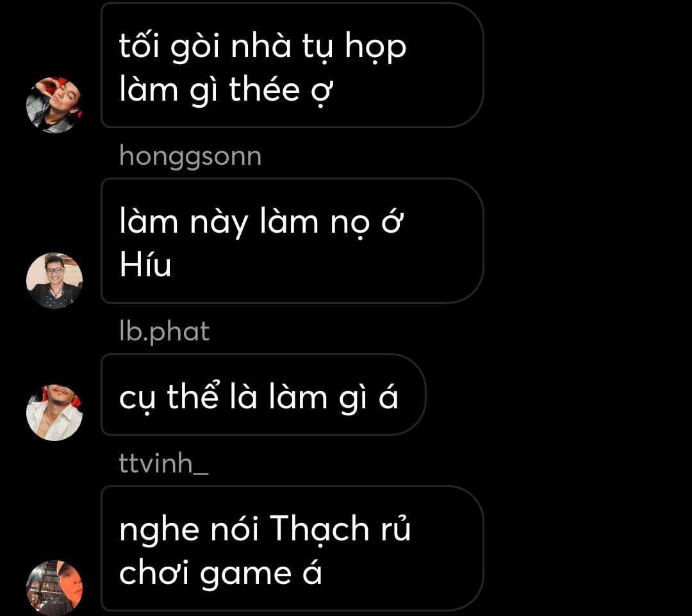The height and width of the screenshot is (616, 692).
Task: Tap the words "cụ thể" in lb.phat's message
Action: click(169, 397)
